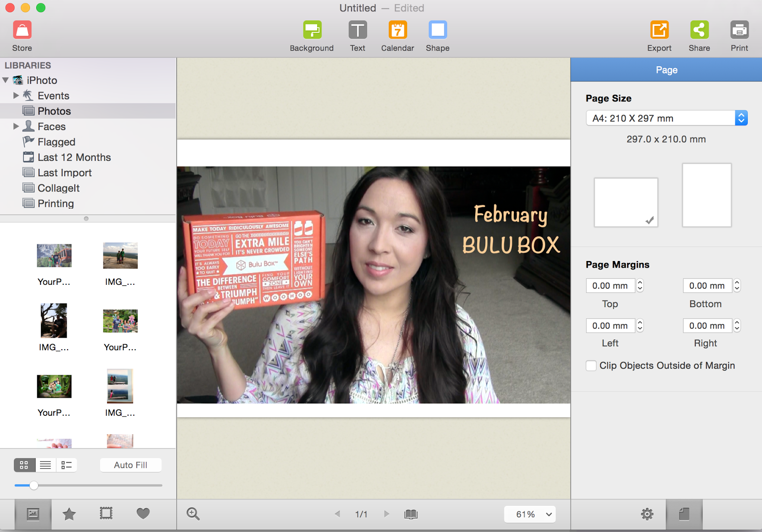
Task: Select Last Import in the library
Action: 88,173
